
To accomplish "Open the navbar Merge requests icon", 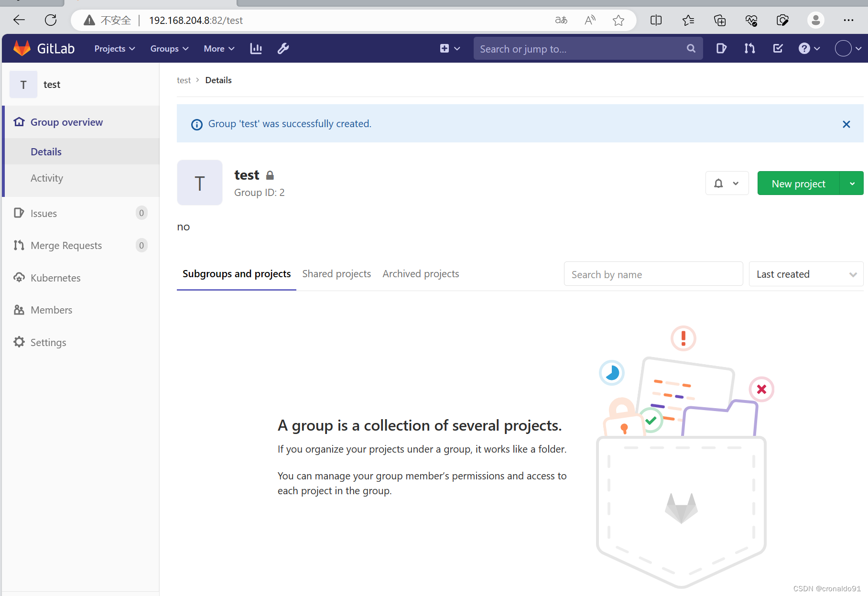I will [x=749, y=48].
